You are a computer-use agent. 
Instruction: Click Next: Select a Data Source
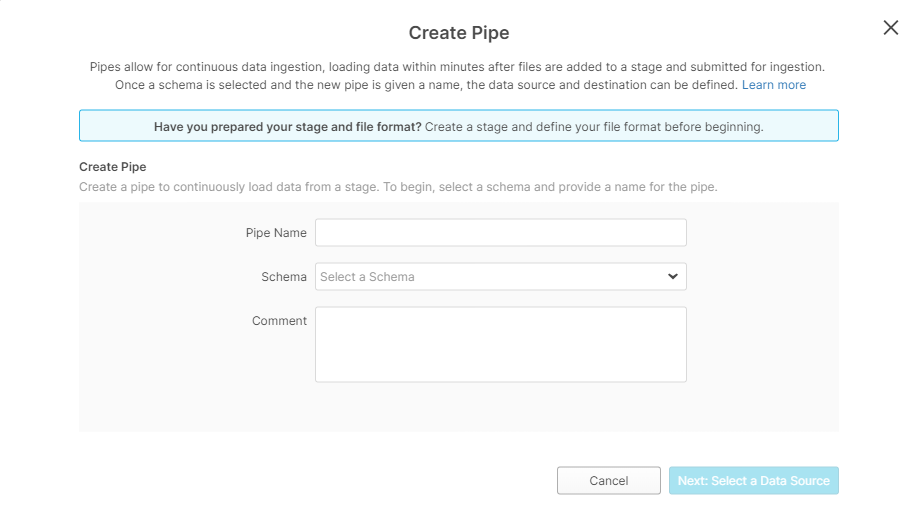click(753, 481)
